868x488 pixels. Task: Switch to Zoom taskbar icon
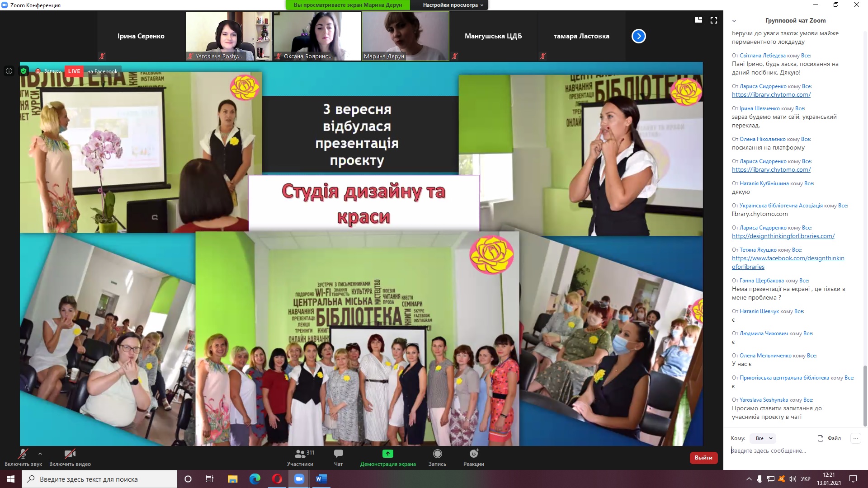299,479
